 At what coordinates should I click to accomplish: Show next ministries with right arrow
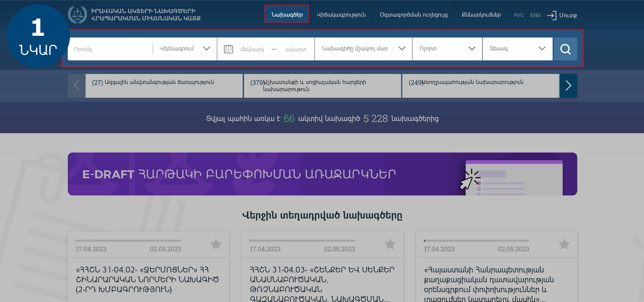click(x=568, y=86)
